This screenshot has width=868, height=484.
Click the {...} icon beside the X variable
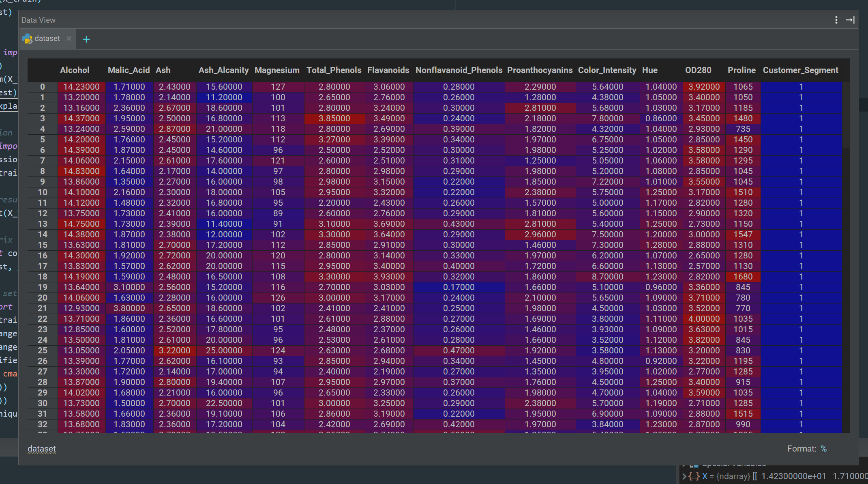pyautogui.click(x=694, y=476)
